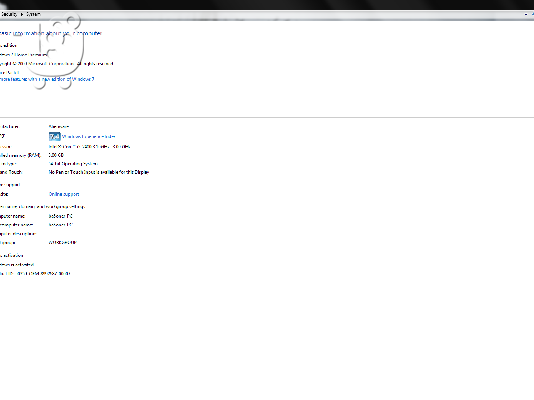This screenshot has width=534, height=400.
Task: Click the Microsoft copyright notice line
Action: (x=57, y=64)
